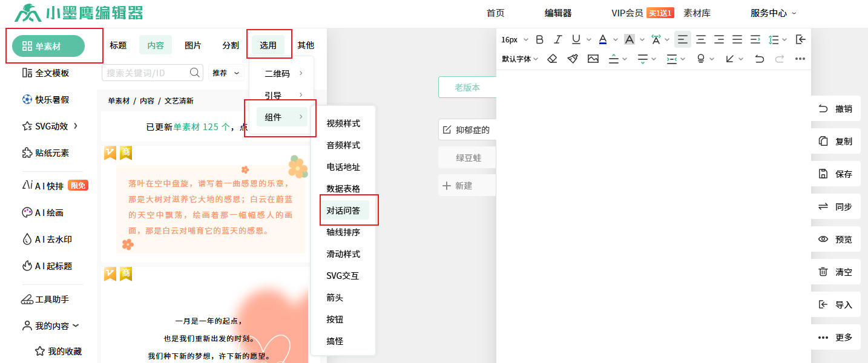
Task: Expand font color dropdown arrow
Action: point(616,39)
